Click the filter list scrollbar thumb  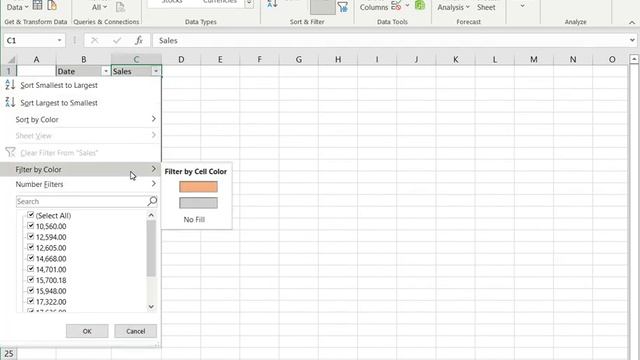tap(151, 249)
